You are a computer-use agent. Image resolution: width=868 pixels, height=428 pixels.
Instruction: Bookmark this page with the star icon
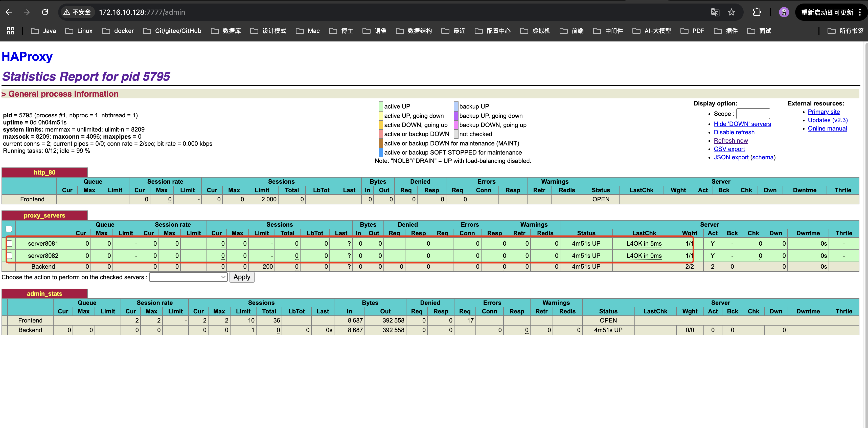731,12
